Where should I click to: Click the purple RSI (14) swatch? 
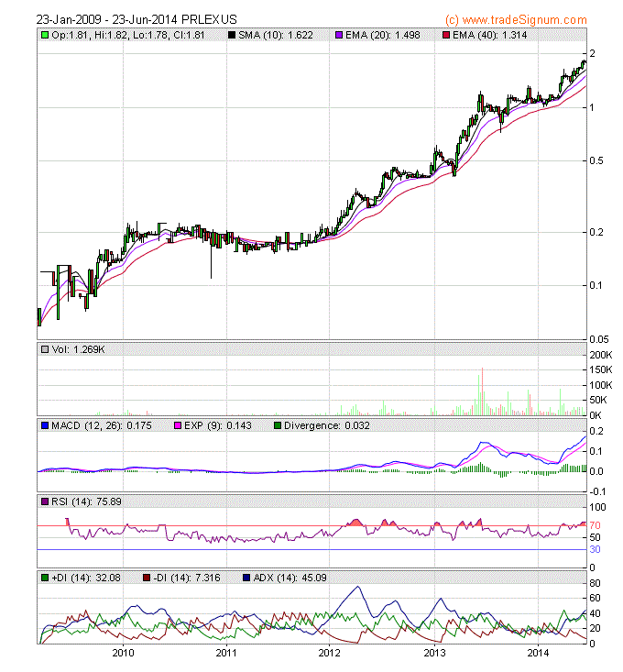pos(45,501)
